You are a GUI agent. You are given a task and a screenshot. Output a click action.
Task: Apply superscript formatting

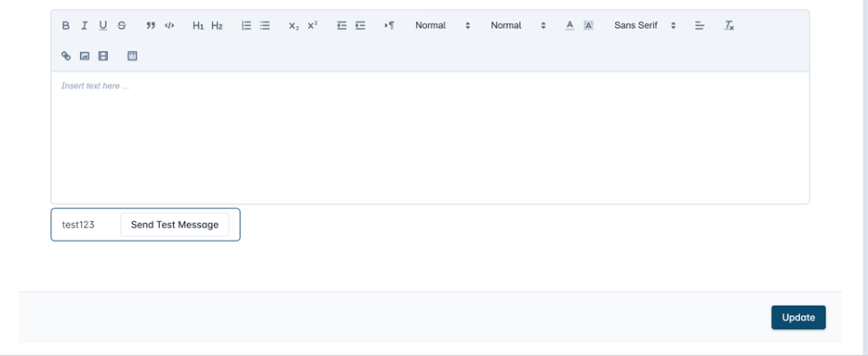(x=313, y=25)
